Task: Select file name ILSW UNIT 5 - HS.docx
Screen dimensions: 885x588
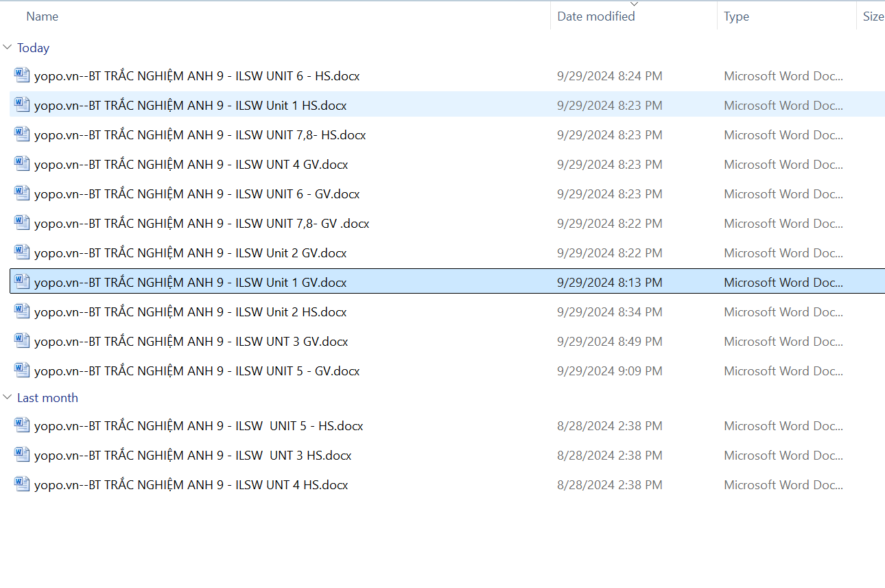Action: click(199, 426)
